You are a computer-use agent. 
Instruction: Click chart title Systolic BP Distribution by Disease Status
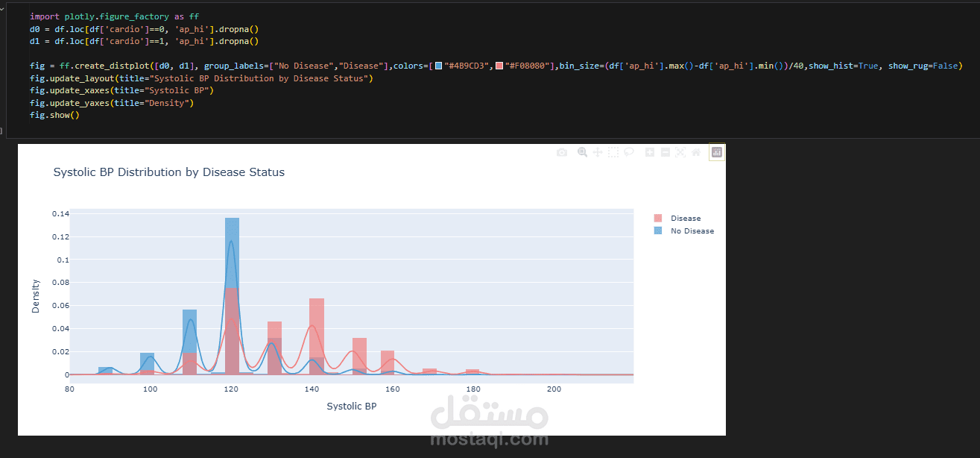click(169, 172)
